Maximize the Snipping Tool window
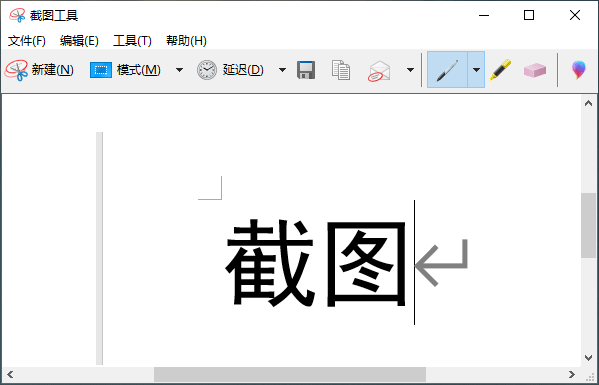Image resolution: width=599 pixels, height=385 pixels. coord(529,16)
